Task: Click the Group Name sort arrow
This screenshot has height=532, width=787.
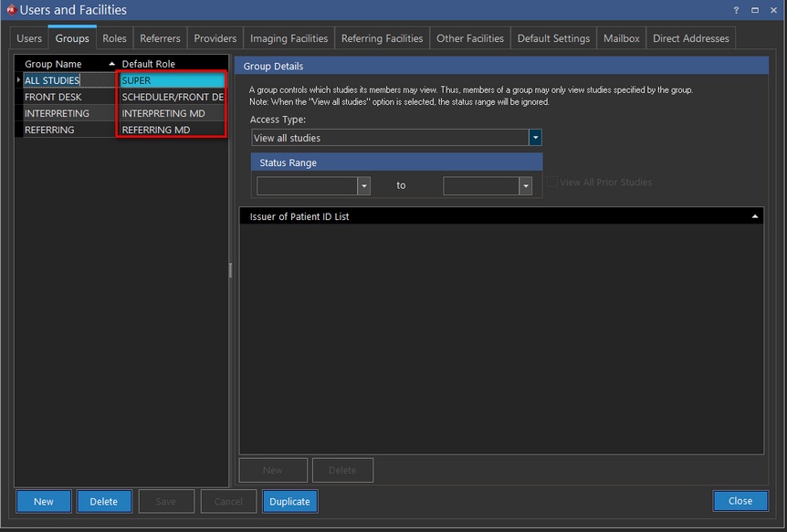Action: point(112,64)
